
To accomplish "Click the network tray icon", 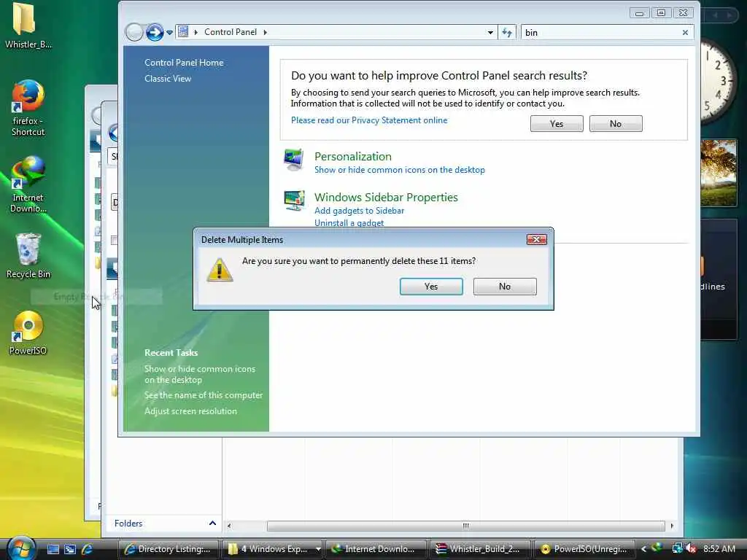I will point(676,548).
